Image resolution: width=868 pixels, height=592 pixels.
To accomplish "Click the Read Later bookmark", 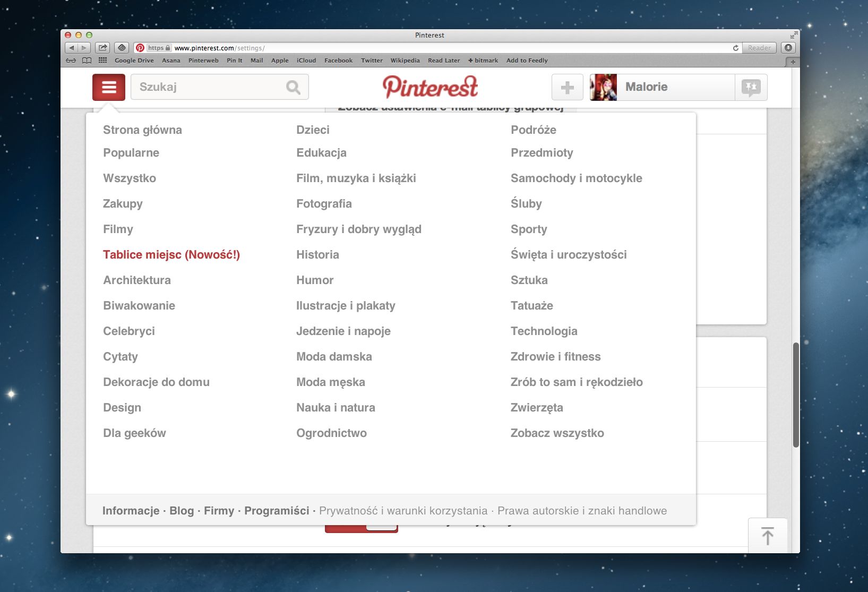I will click(444, 61).
